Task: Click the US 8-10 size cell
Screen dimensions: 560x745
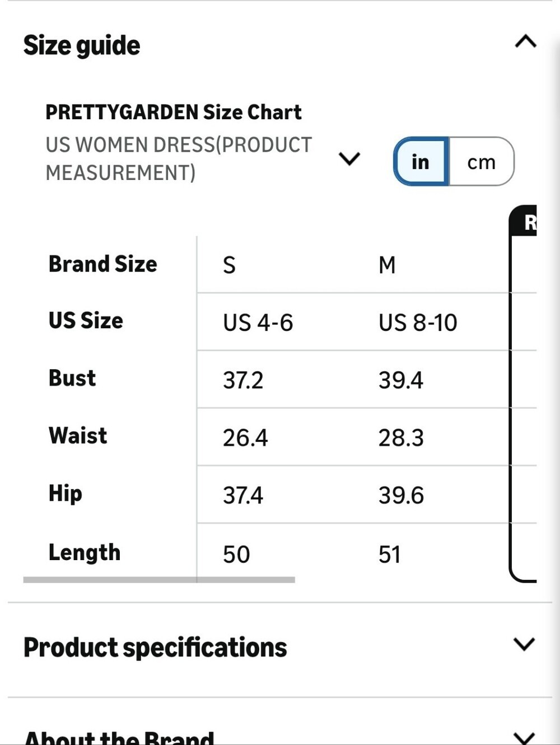Action: 418,323
